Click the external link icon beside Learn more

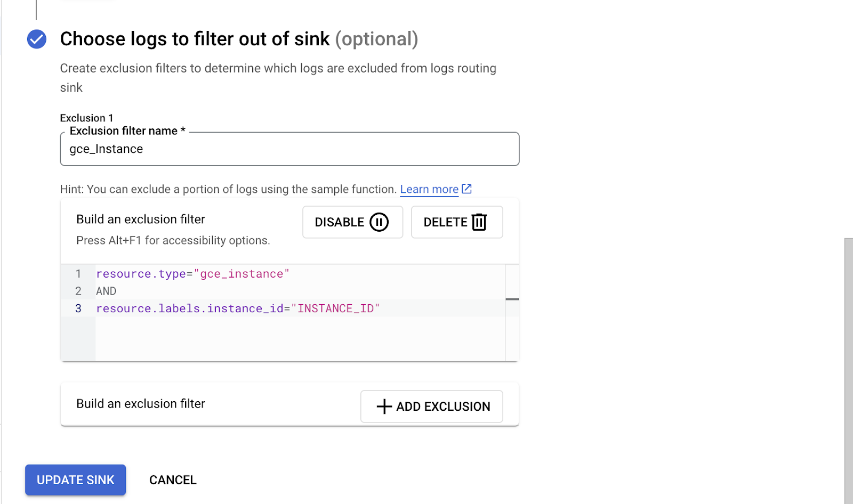[x=467, y=189]
